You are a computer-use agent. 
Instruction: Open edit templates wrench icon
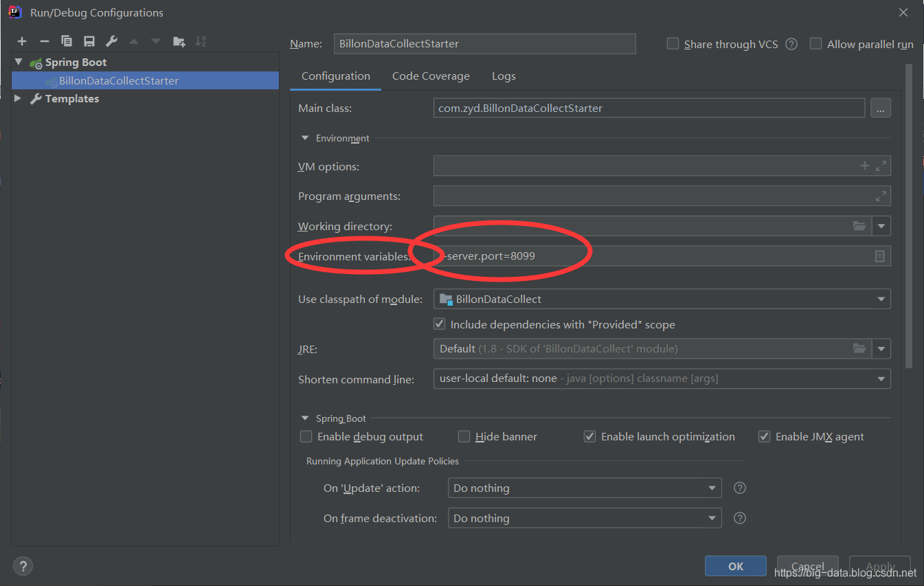click(111, 42)
